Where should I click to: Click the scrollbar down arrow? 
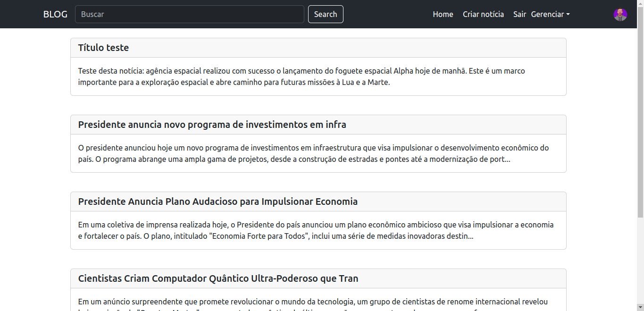click(x=640, y=308)
